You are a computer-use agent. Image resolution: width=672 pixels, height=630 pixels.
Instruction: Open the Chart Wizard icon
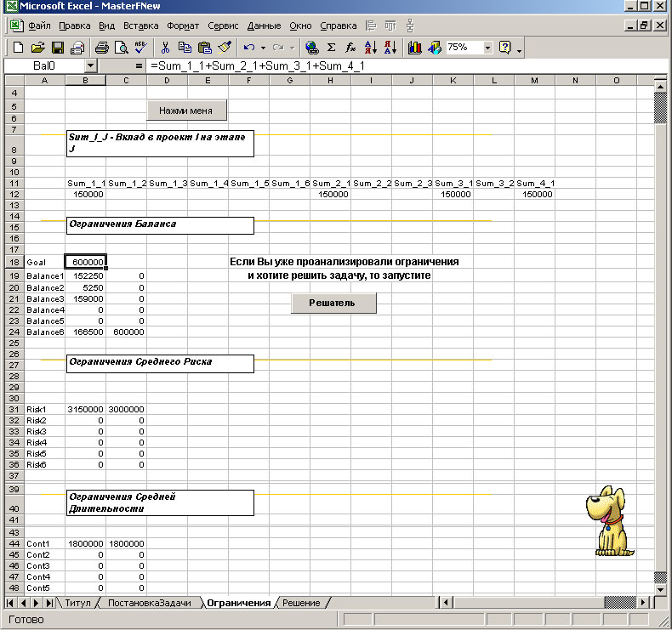[415, 48]
